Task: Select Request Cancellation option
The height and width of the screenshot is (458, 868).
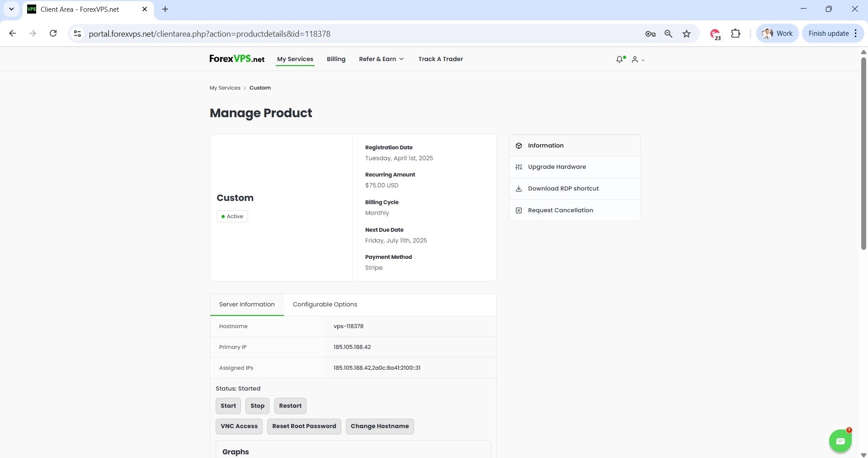Action: (575, 210)
